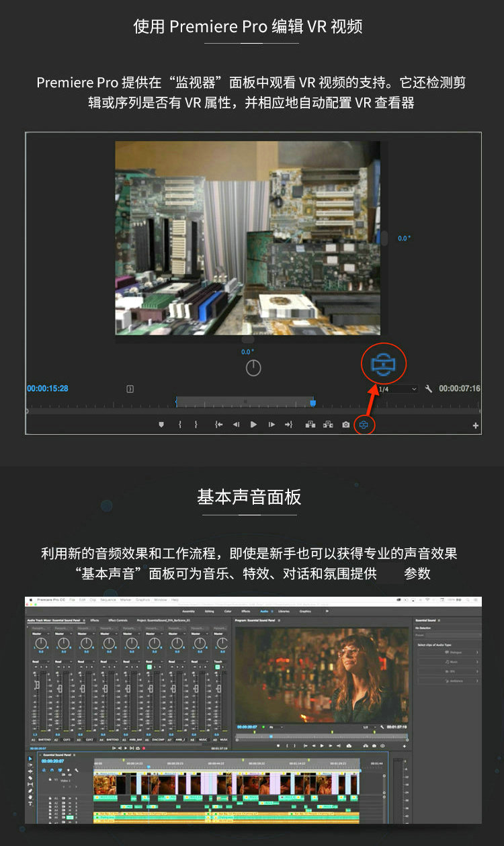This screenshot has height=846, width=504.
Task: Click the 00:00:20:07 timecode in the Program monitor
Action: coord(247,726)
